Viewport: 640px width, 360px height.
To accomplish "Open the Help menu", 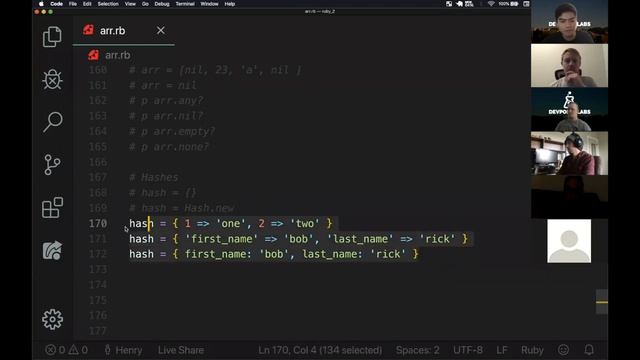I will pyautogui.click(x=230, y=4).
